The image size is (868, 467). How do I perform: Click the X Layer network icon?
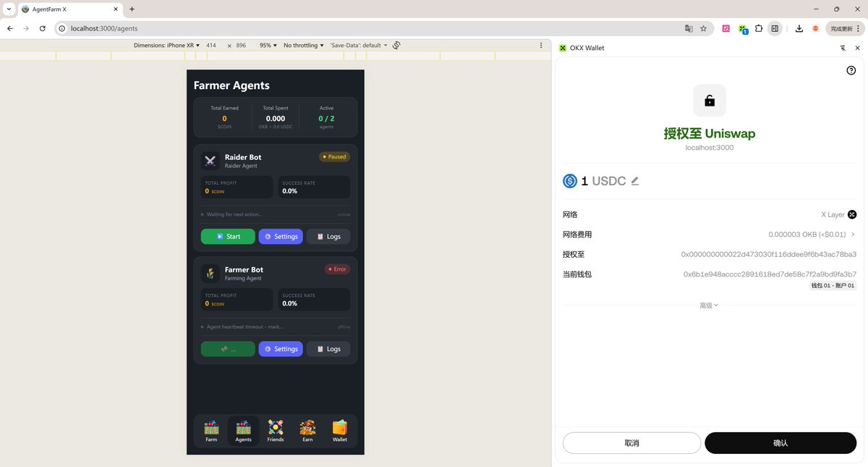coord(851,214)
